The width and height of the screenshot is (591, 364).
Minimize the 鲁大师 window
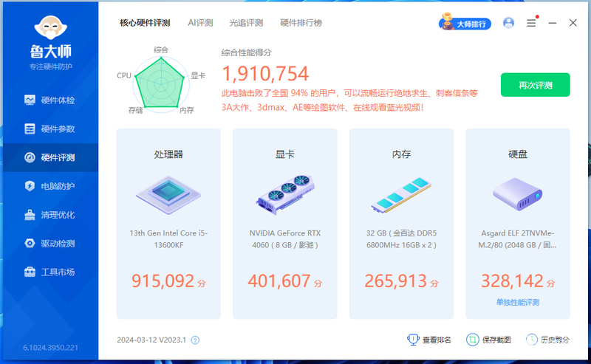(x=553, y=23)
